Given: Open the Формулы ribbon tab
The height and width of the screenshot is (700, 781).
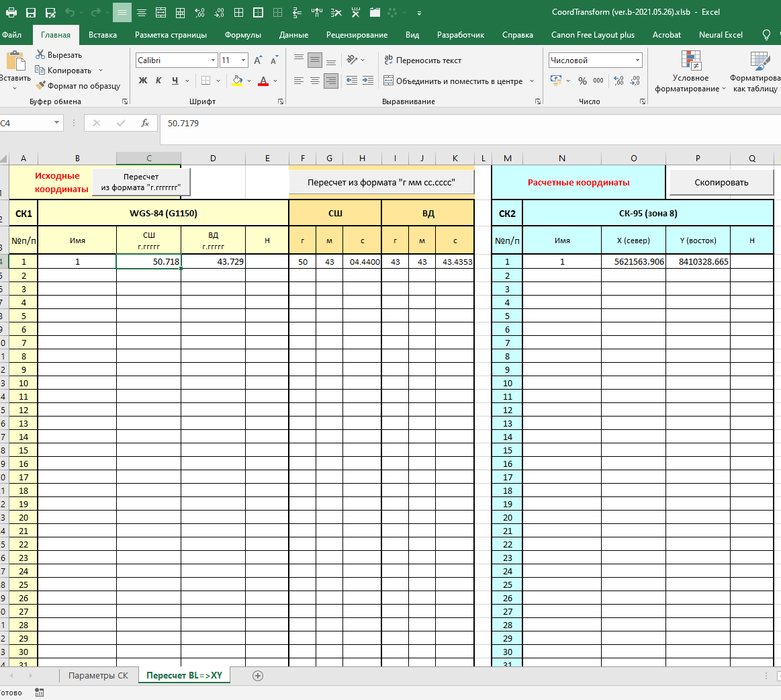Looking at the screenshot, I should pyautogui.click(x=243, y=35).
